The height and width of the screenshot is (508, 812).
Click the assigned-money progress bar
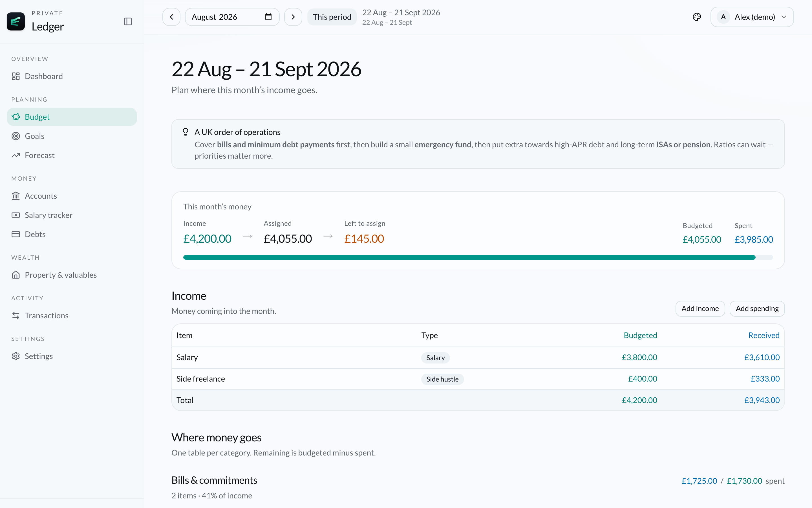pos(478,257)
